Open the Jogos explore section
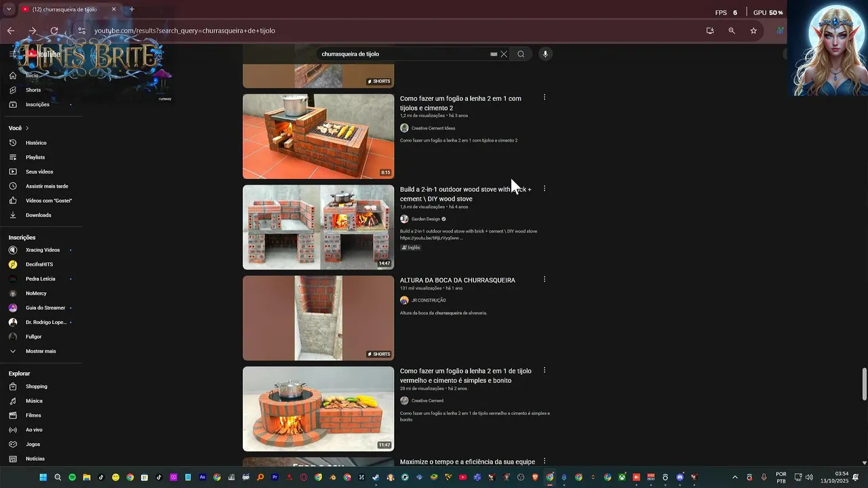868x488 pixels. click(x=33, y=444)
